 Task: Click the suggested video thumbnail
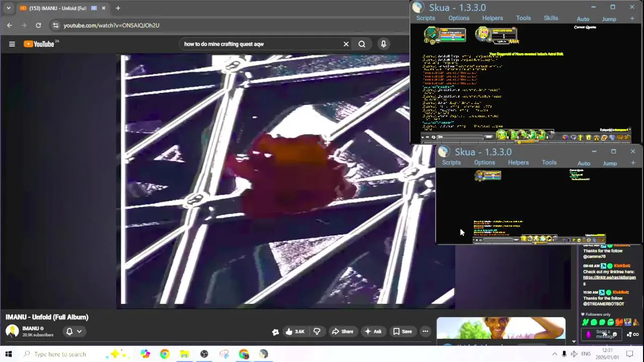point(501,328)
